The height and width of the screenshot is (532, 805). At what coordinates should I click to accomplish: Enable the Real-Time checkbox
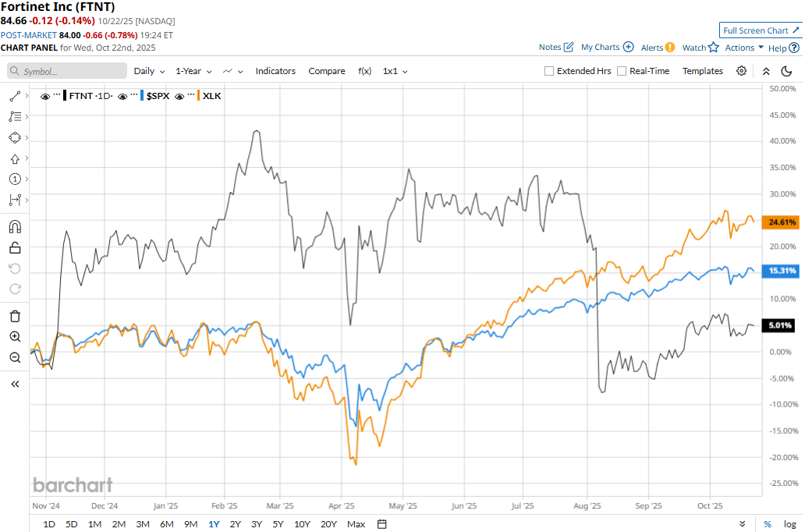(x=622, y=71)
